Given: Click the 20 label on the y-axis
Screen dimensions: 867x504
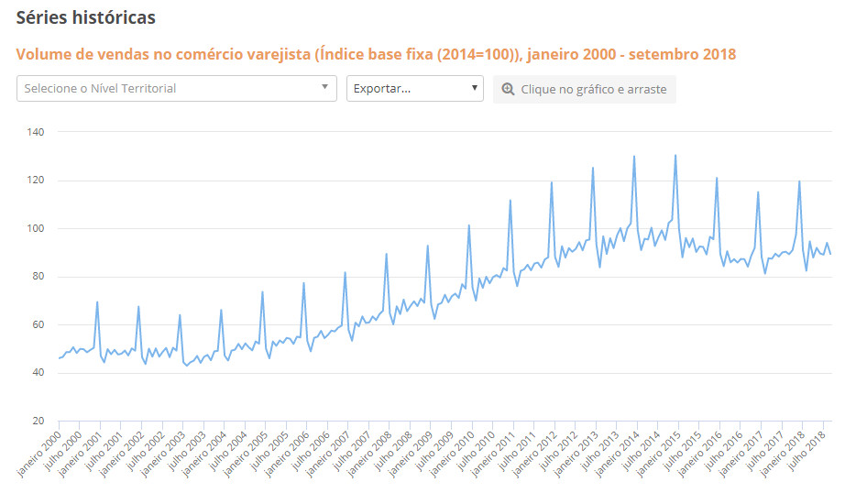Looking at the screenshot, I should [x=38, y=421].
